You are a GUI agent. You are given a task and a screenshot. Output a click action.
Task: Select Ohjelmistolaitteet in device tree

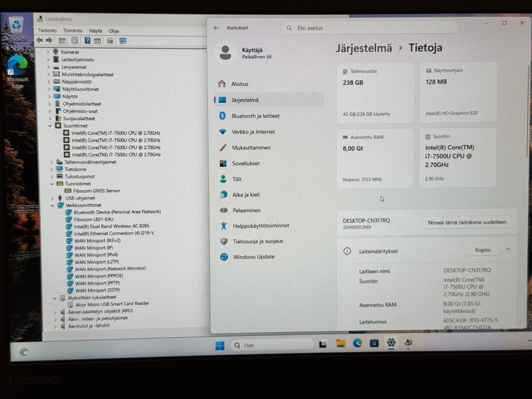(x=82, y=104)
